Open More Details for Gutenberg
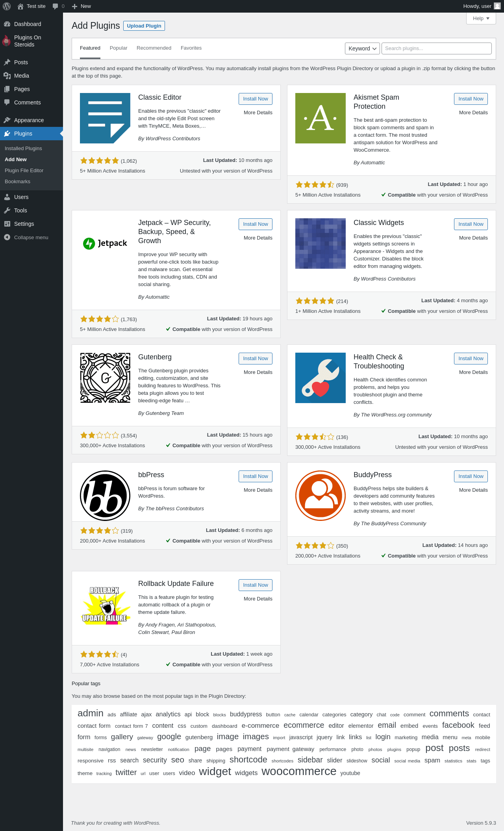Image resolution: width=504 pixels, height=831 pixels. point(258,372)
